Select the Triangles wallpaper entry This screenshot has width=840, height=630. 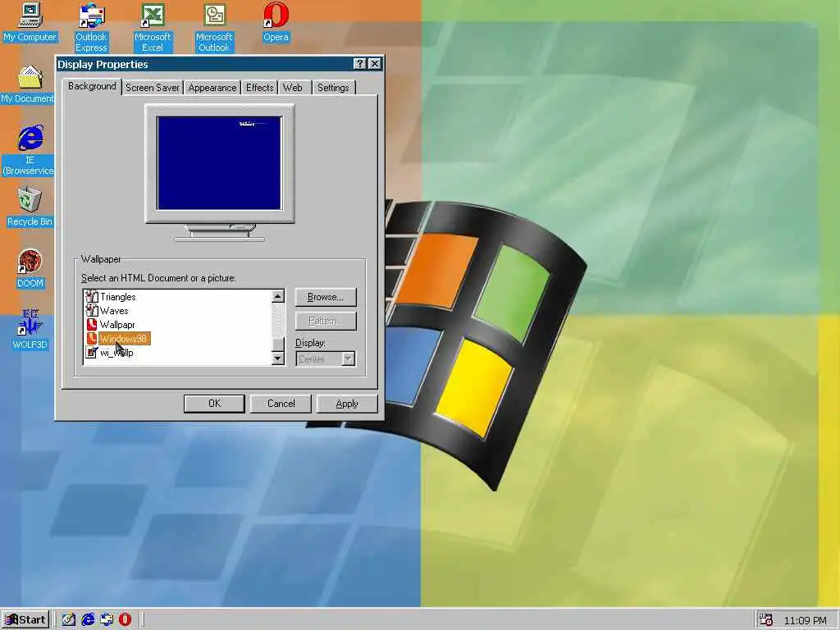pyautogui.click(x=118, y=297)
